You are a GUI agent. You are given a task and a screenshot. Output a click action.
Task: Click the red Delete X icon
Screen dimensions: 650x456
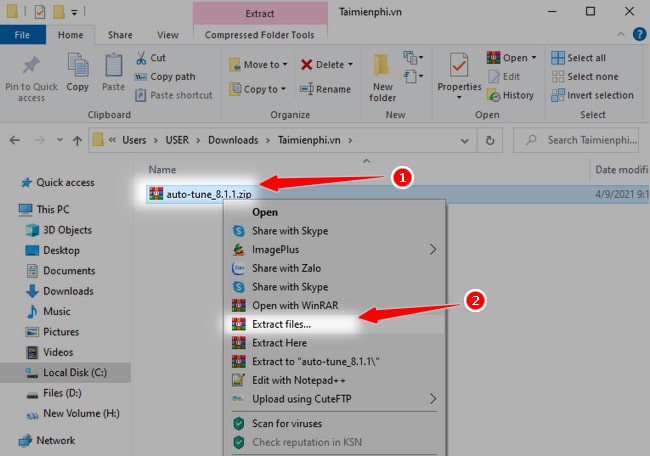tap(306, 65)
